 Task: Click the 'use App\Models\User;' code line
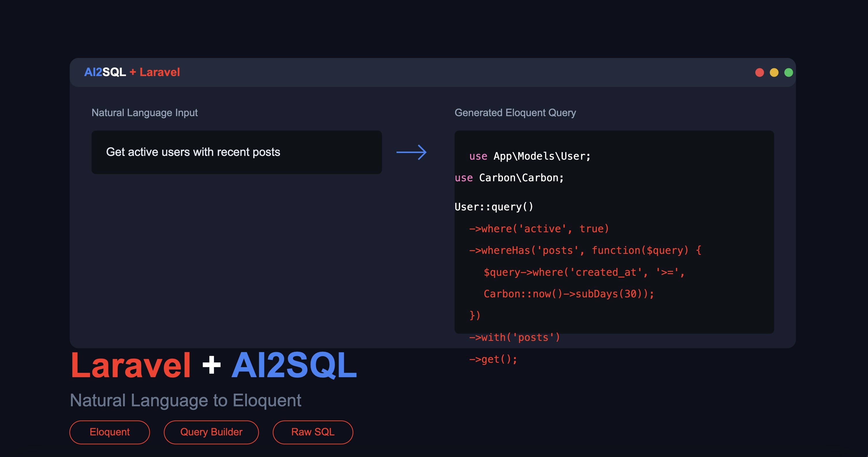(530, 156)
